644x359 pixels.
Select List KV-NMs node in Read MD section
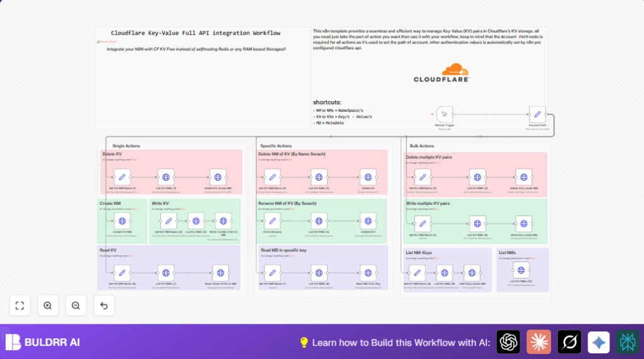coord(319,273)
